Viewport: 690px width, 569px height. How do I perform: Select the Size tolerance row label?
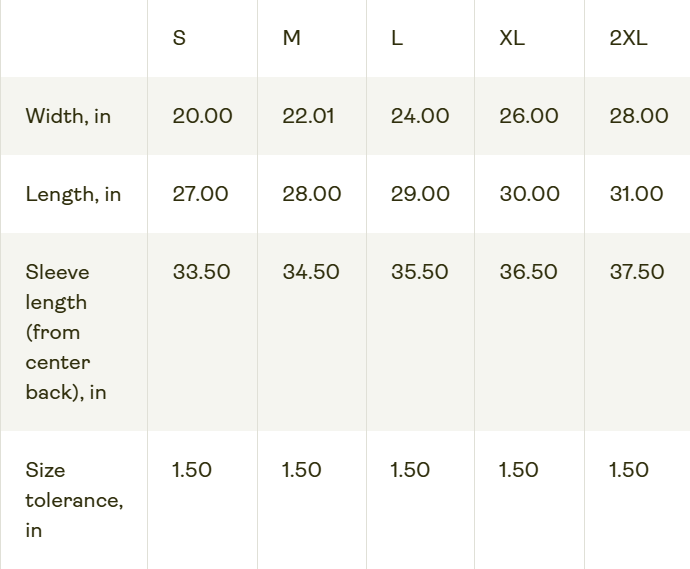[74, 500]
